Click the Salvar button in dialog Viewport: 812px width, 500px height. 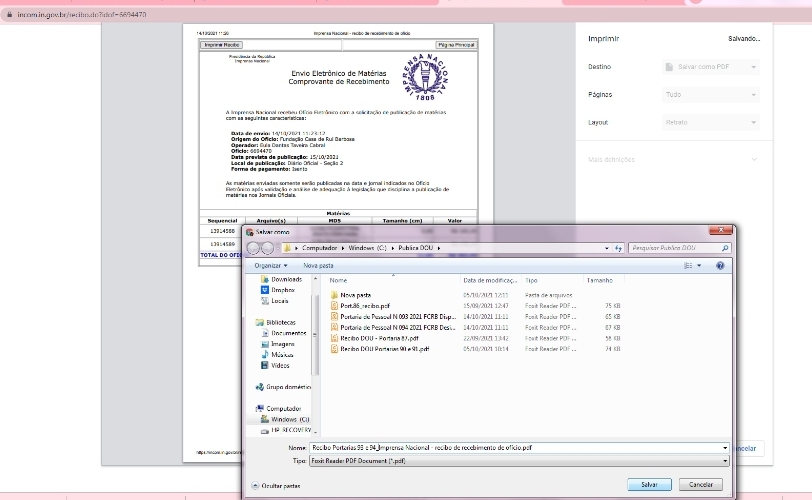click(x=649, y=484)
